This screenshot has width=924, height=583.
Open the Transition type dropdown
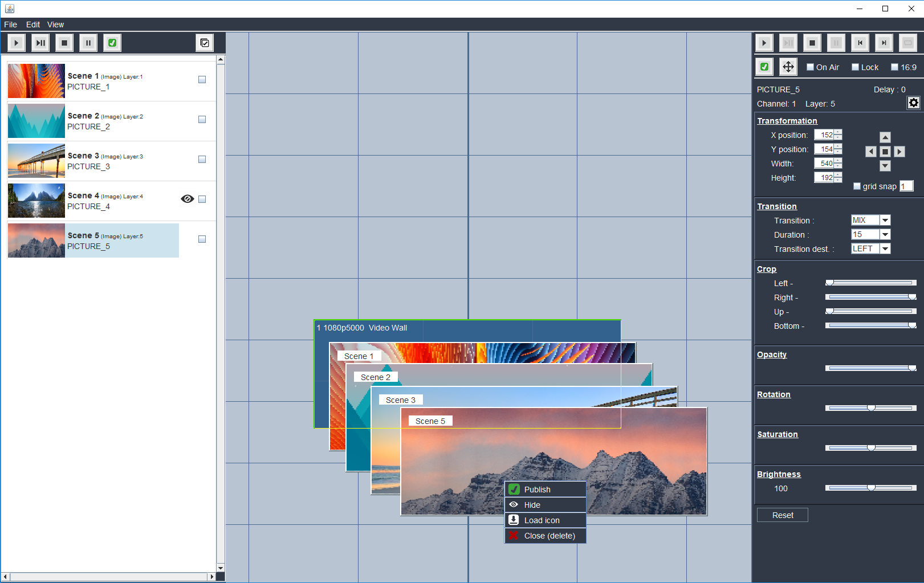885,221
